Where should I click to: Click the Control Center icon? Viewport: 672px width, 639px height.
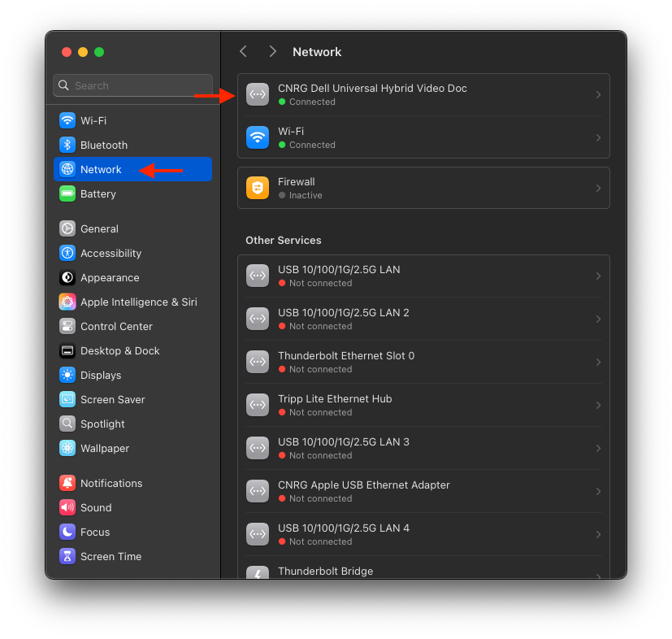pos(67,326)
